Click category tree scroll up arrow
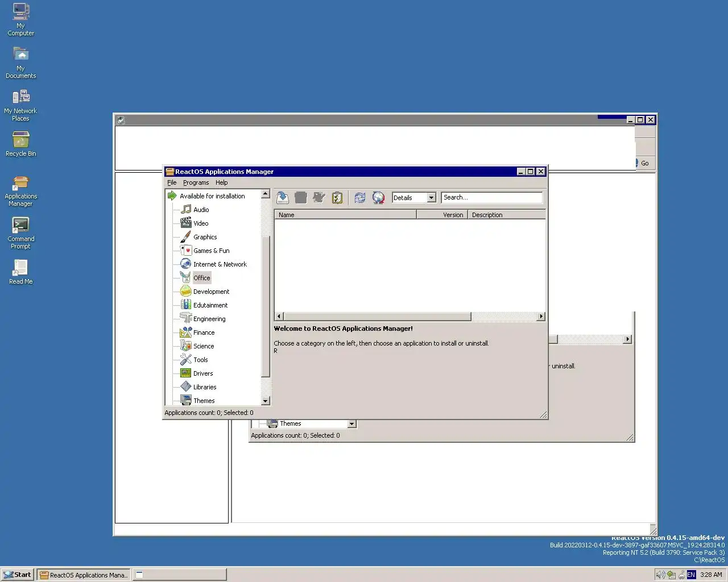Image resolution: width=728 pixels, height=582 pixels. point(265,194)
